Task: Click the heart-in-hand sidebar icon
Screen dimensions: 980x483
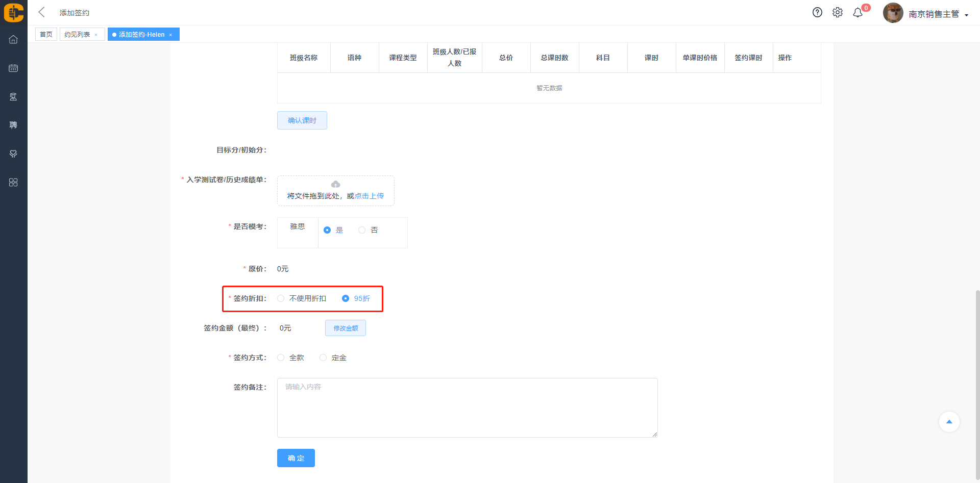Action: tap(13, 154)
